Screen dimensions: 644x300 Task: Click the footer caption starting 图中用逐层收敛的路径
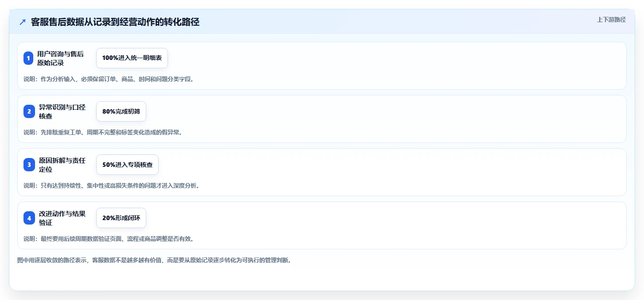154,260
